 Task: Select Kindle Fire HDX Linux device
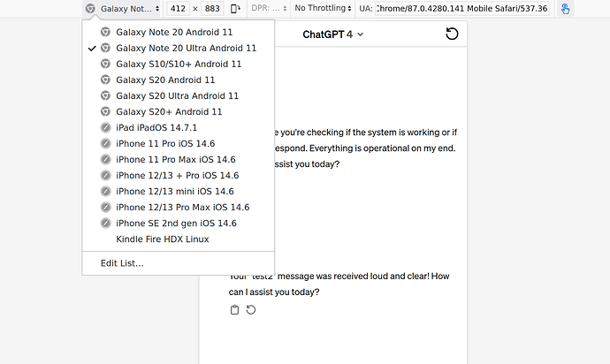[179, 239]
